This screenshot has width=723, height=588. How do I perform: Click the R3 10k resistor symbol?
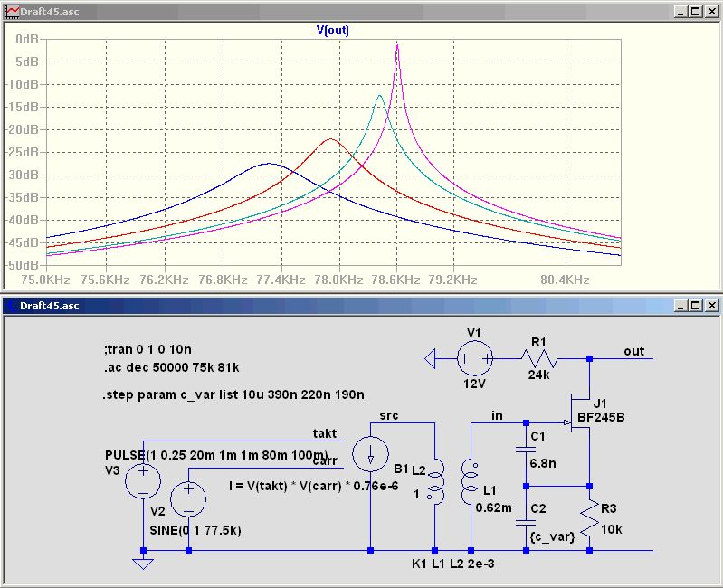click(x=589, y=517)
